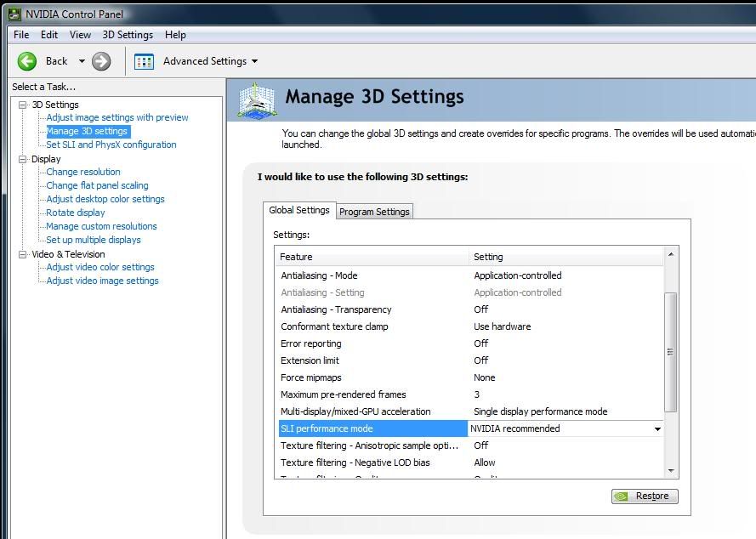Open Adjust desktop color settings
Screen dimensions: 756x539
point(105,199)
